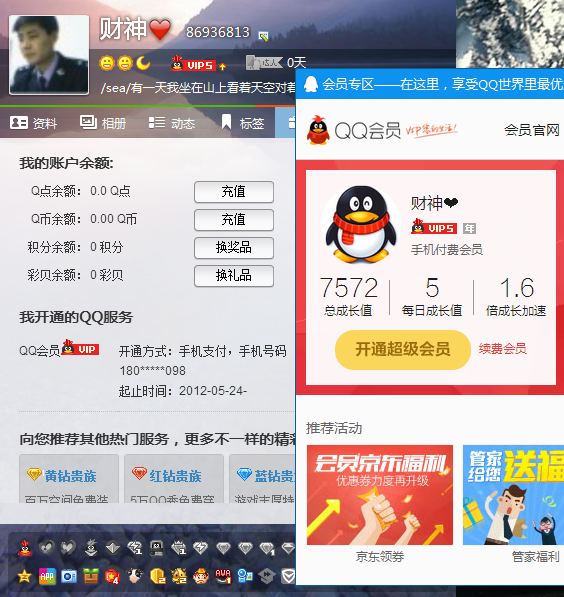Click the golden calf icon marked 2
Screen dimensions: 564x597
tap(179, 576)
